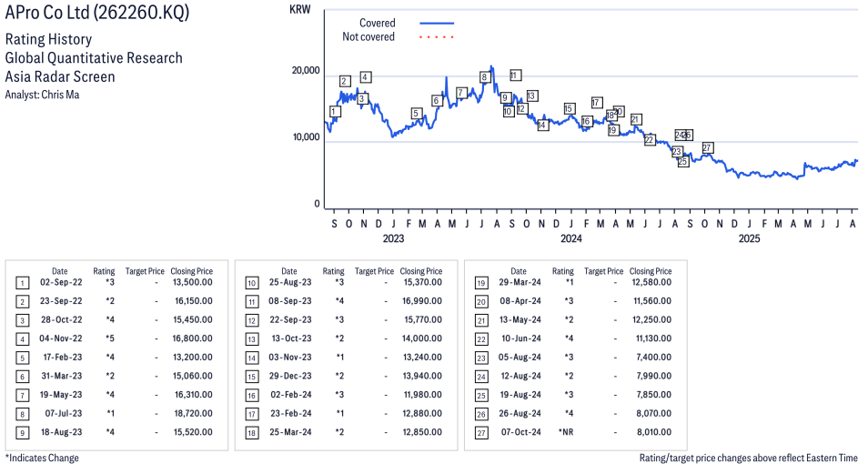Click the 'Asia Radar Screen' line
The height and width of the screenshot is (464, 868).
[x=60, y=76]
